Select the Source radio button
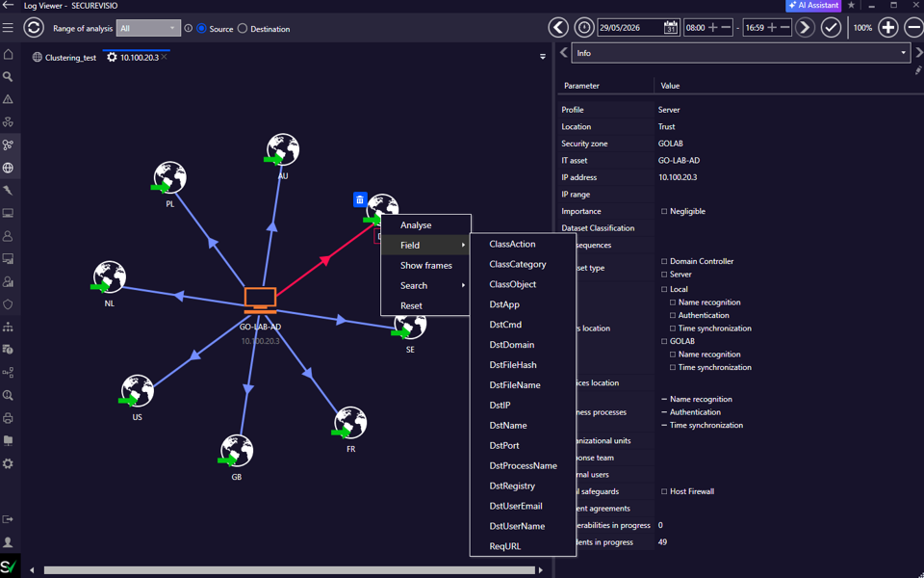This screenshot has width=924, height=578. pyautogui.click(x=201, y=28)
